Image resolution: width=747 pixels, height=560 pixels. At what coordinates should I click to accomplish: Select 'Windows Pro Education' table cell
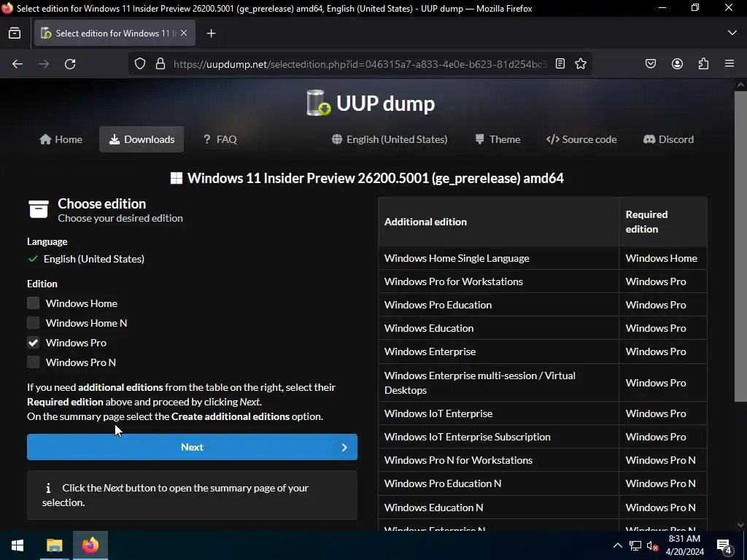click(x=499, y=305)
